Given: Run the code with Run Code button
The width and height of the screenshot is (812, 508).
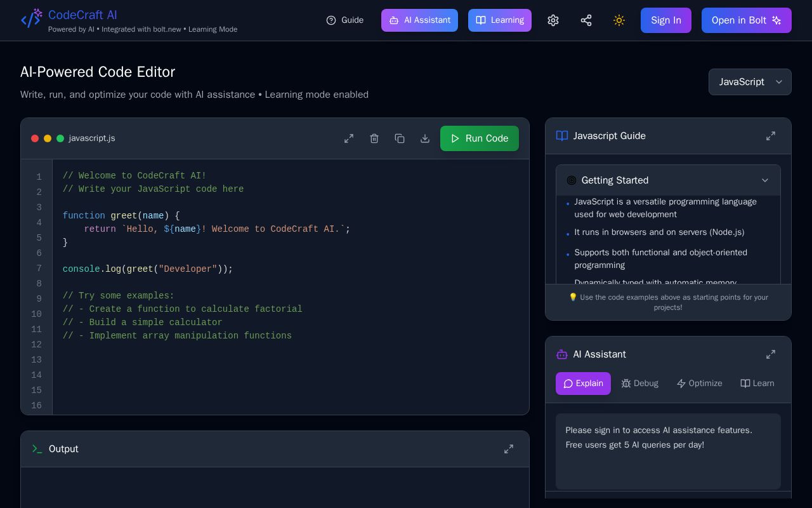Looking at the screenshot, I should click(480, 138).
